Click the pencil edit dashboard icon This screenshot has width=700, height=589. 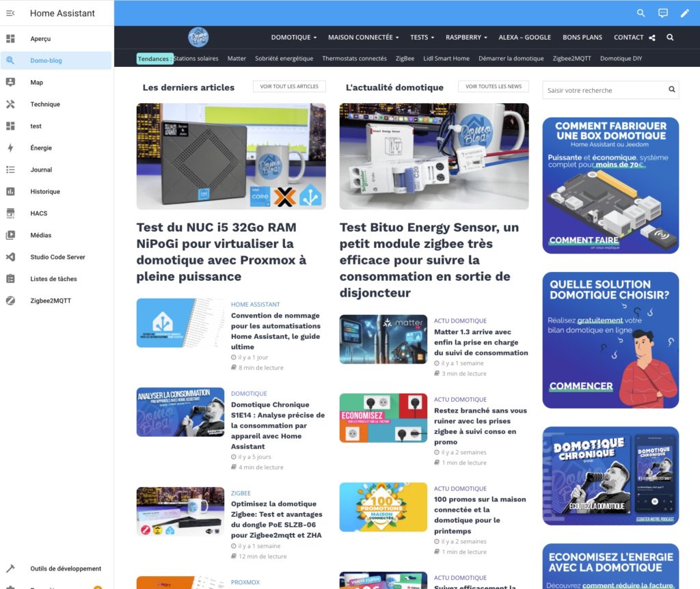[684, 13]
